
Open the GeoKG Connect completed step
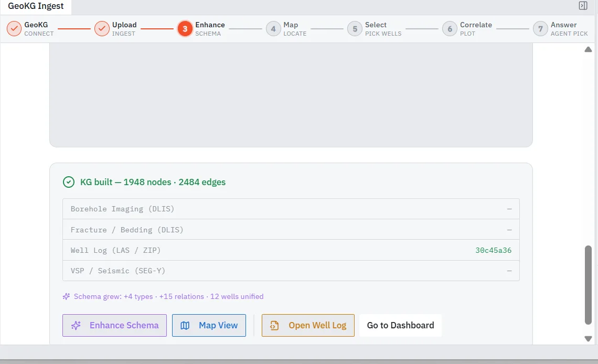tap(30, 29)
